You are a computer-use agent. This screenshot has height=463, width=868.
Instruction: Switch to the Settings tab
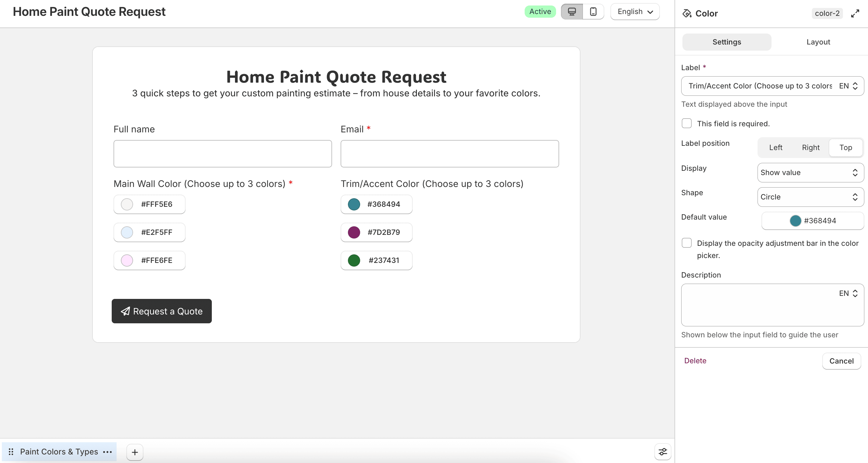click(726, 42)
